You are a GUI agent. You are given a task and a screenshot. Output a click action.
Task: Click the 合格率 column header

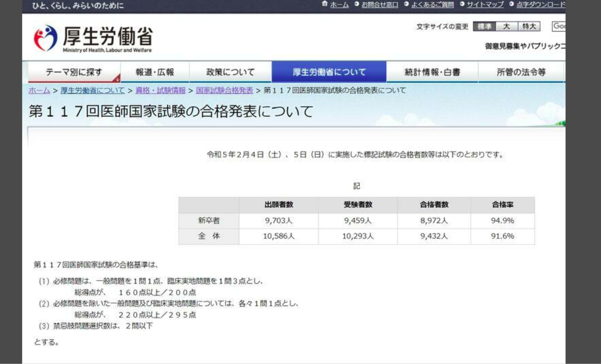(503, 205)
